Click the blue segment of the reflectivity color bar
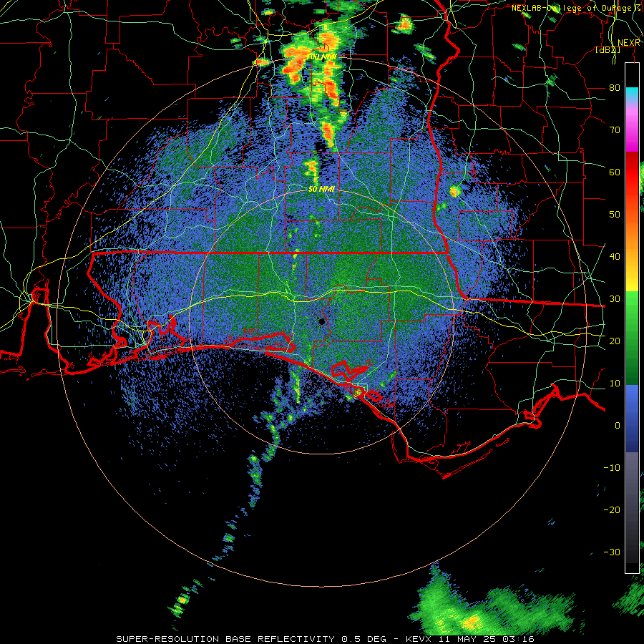Viewport: 644px width, 644px height. (x=632, y=417)
